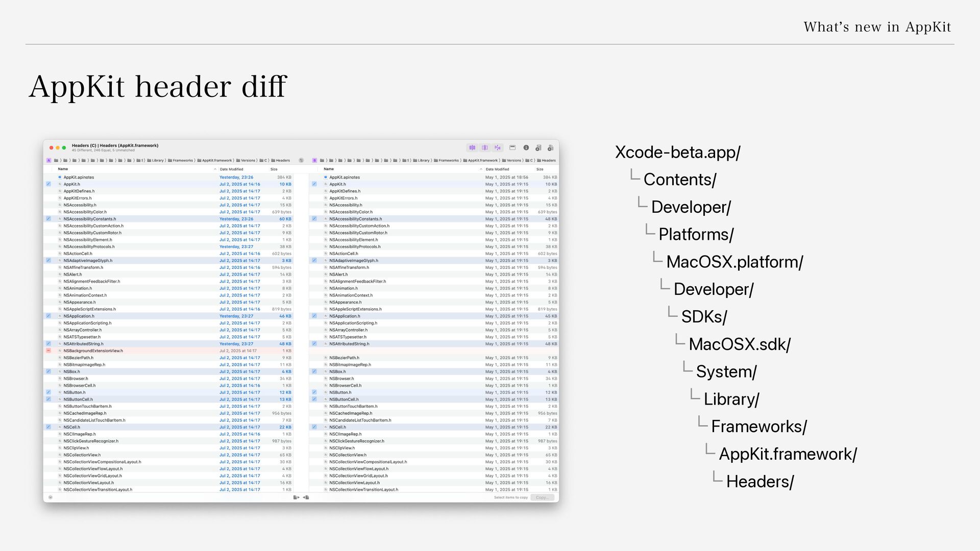Select NSCollectionViewTransitionLayout.h in right pane
The width and height of the screenshot is (980, 551).
(435, 490)
